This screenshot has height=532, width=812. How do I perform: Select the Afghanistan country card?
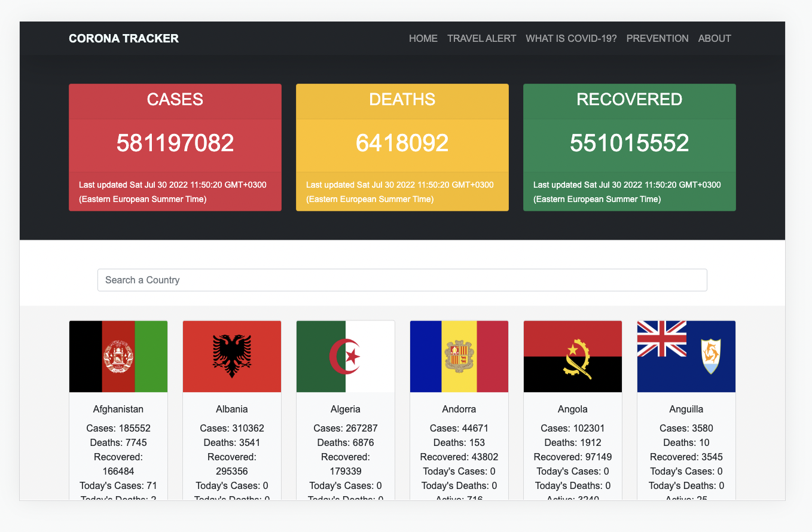click(118, 409)
